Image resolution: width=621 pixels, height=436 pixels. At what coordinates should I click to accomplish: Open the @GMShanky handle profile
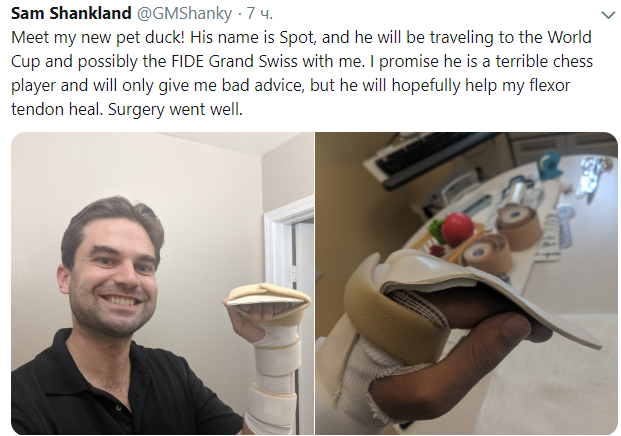pos(184,14)
